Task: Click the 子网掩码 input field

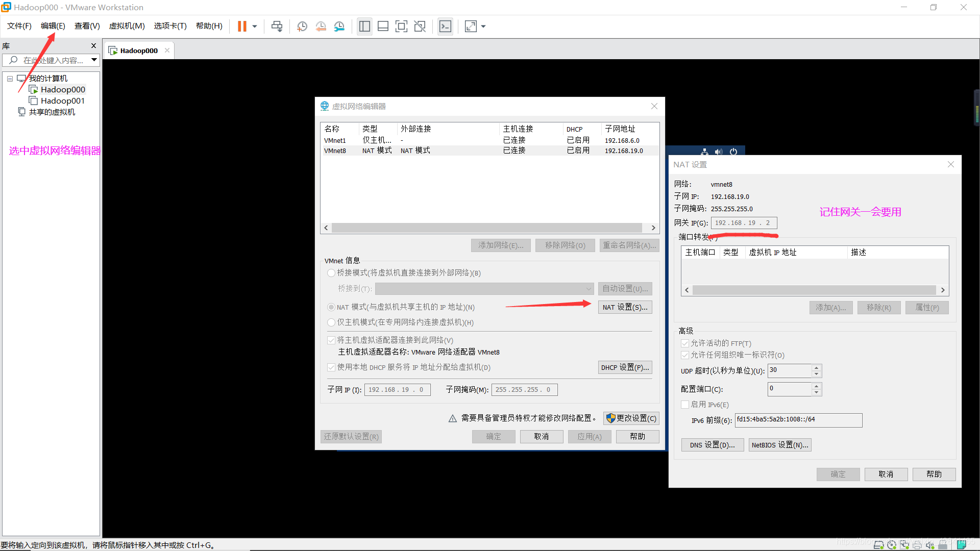Action: (x=524, y=390)
